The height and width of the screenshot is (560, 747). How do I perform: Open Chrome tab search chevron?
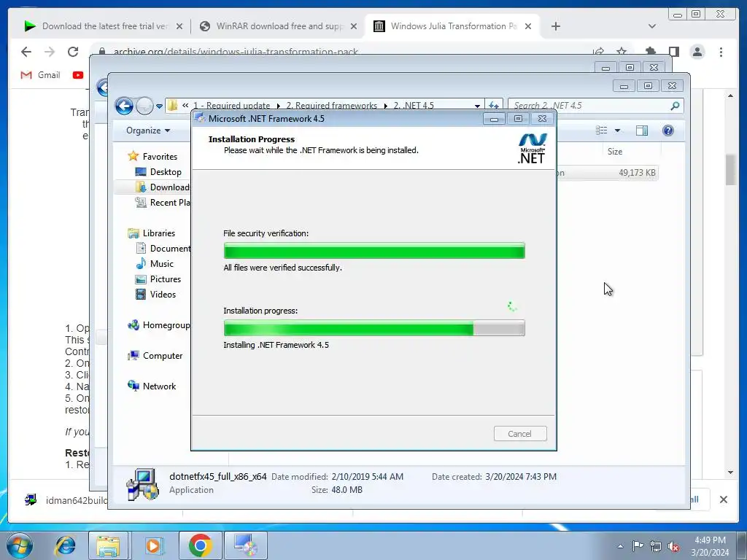[x=652, y=26]
